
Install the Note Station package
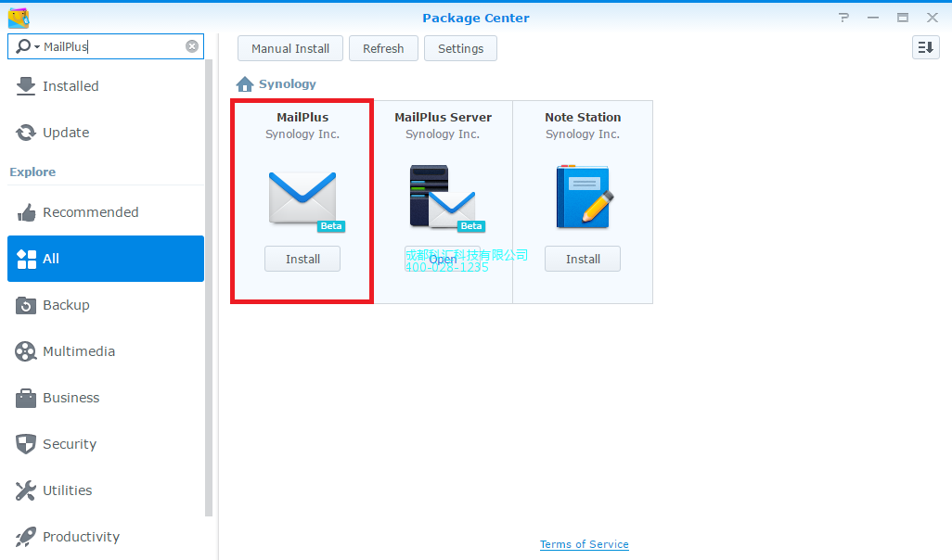tap(583, 259)
